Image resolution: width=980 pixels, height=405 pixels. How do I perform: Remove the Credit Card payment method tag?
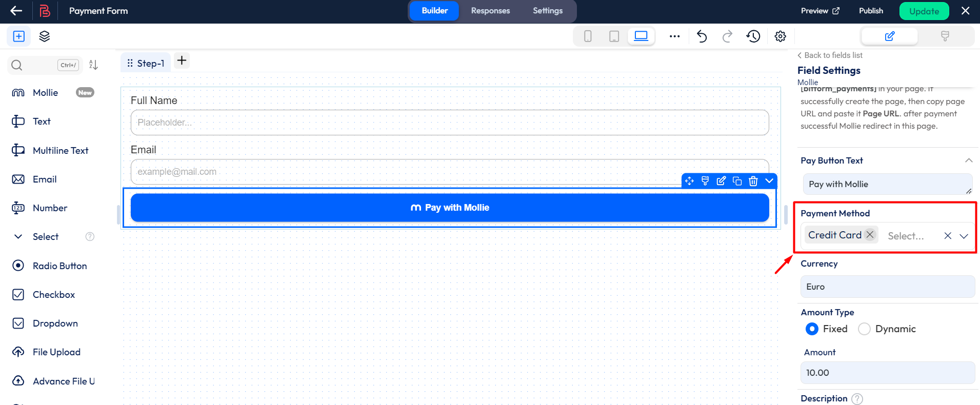point(870,235)
